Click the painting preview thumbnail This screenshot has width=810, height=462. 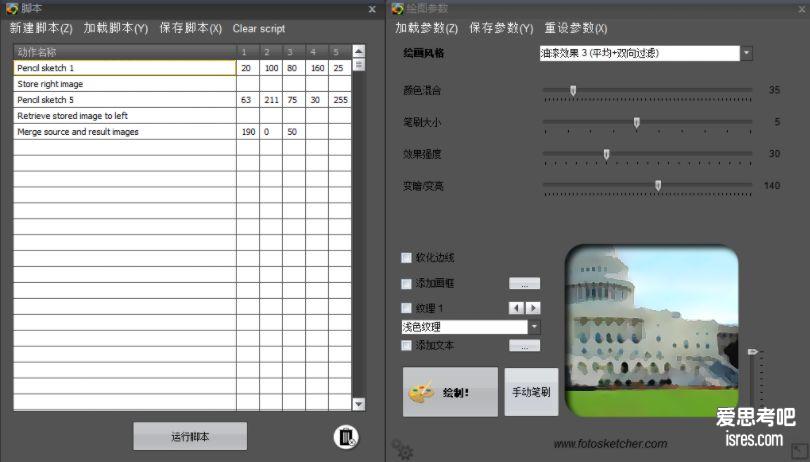tap(651, 331)
